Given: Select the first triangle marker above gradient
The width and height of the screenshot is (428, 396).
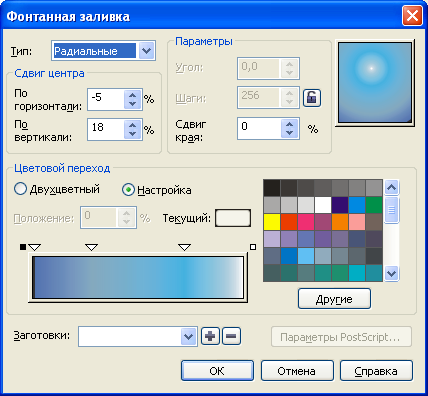Looking at the screenshot, I should pos(34,247).
